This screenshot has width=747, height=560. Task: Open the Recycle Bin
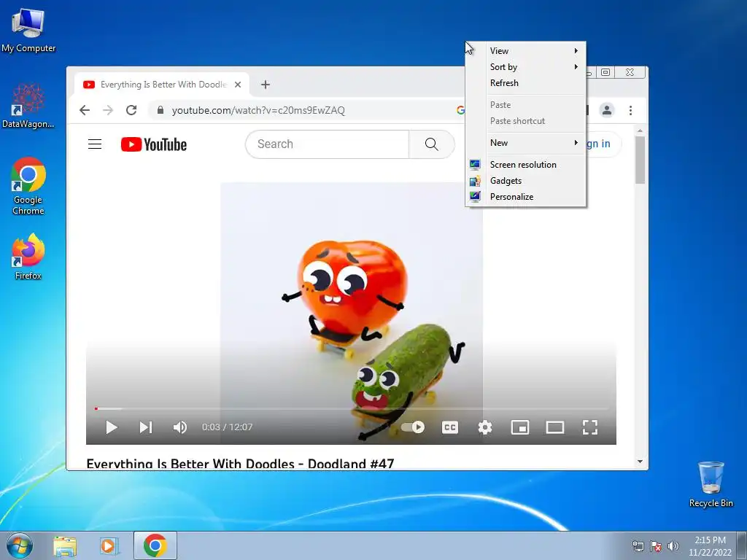click(711, 484)
